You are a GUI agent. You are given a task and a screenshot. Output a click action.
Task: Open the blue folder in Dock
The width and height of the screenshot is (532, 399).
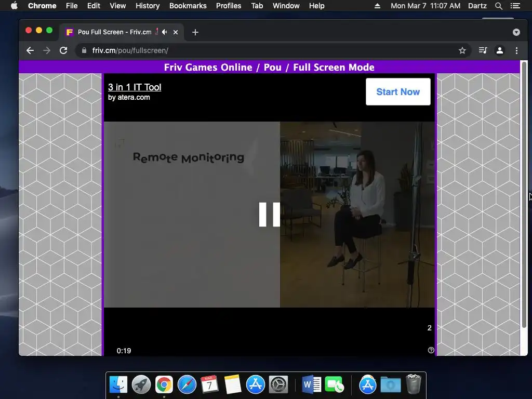391,385
